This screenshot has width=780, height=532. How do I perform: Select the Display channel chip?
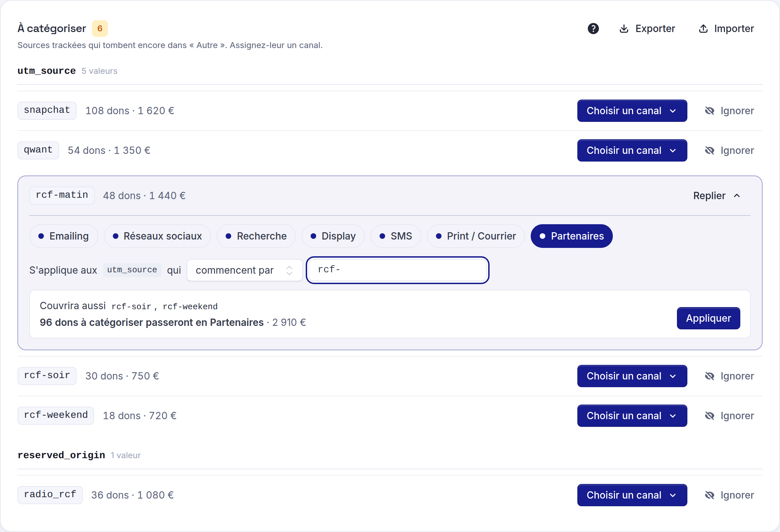(333, 236)
